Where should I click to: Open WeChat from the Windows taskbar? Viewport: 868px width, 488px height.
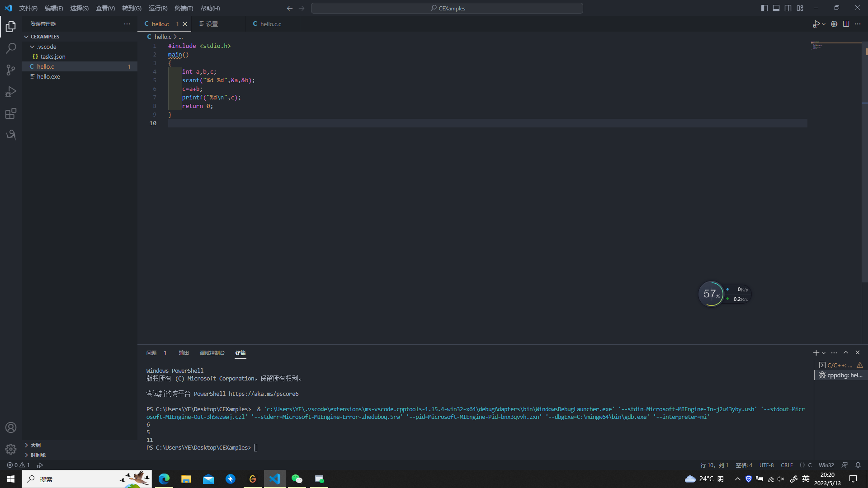[297, 479]
